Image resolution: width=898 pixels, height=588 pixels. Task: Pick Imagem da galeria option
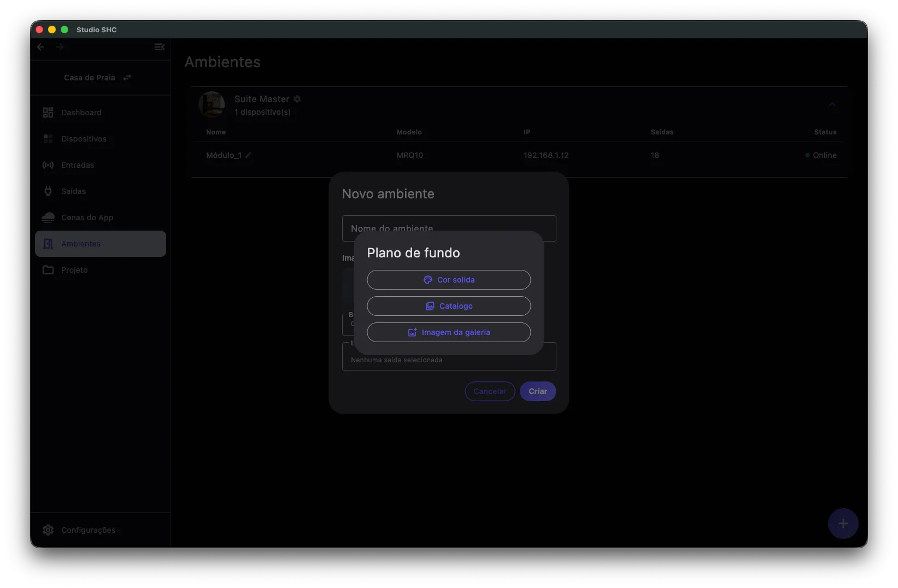tap(449, 332)
